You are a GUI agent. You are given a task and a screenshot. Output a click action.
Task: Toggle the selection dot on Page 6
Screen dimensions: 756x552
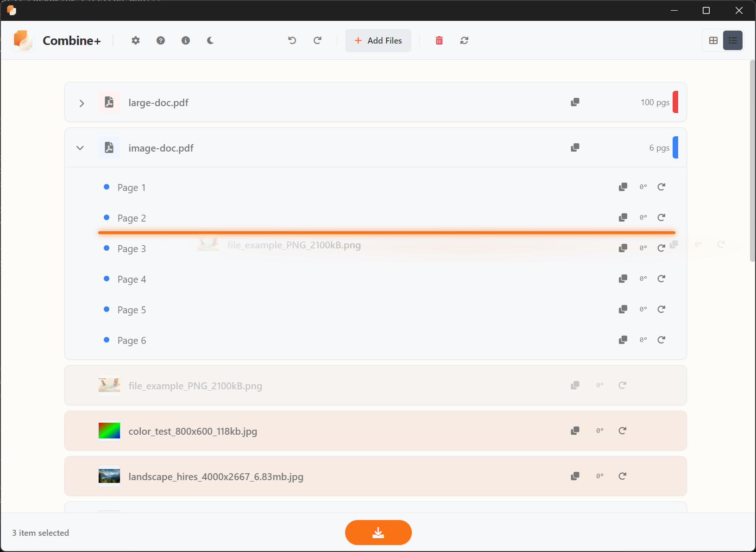106,340
